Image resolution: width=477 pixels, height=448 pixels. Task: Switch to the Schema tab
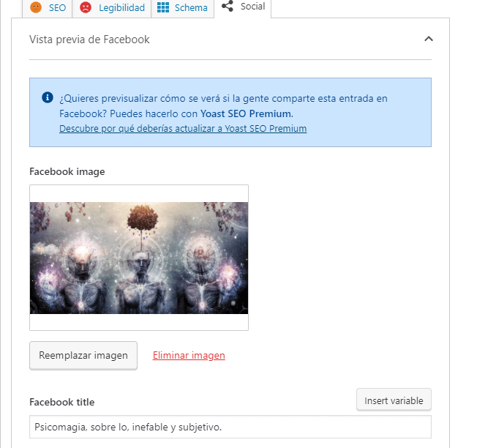[182, 7]
